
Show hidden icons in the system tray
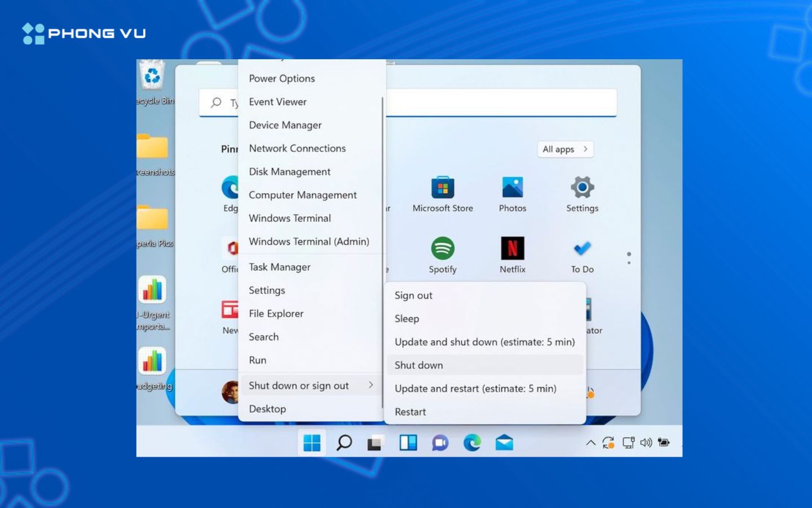coord(591,443)
